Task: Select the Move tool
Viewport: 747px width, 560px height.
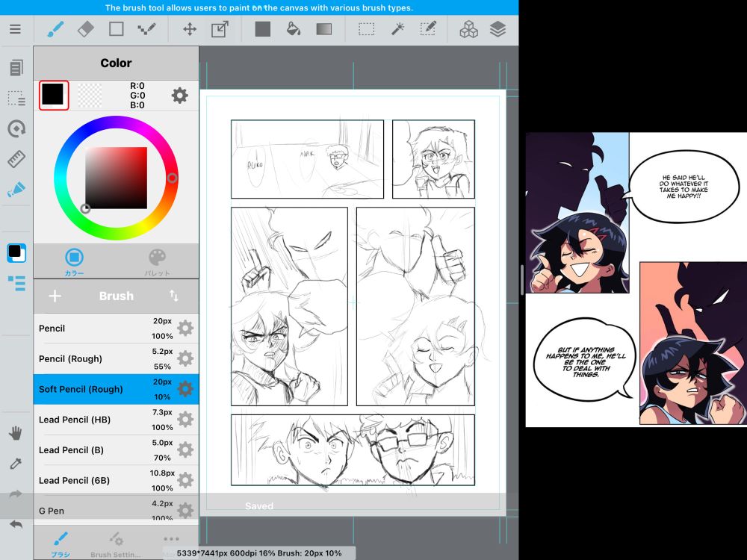Action: point(190,29)
